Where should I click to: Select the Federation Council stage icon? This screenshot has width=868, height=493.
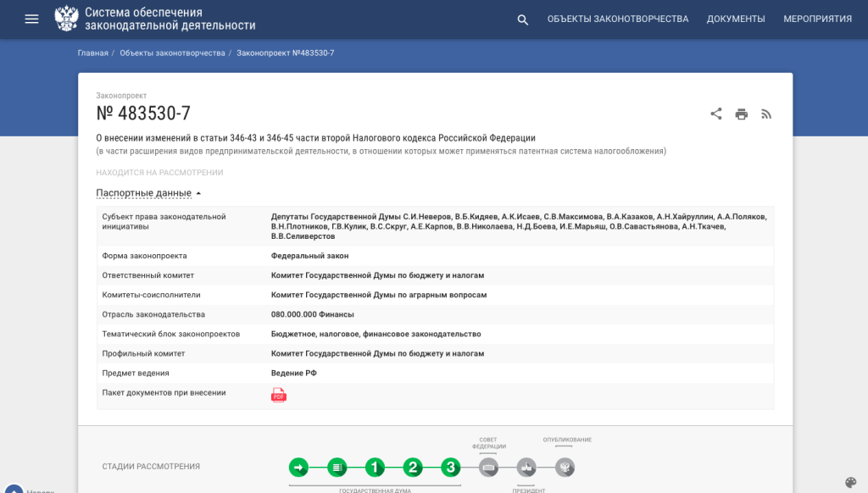point(488,467)
